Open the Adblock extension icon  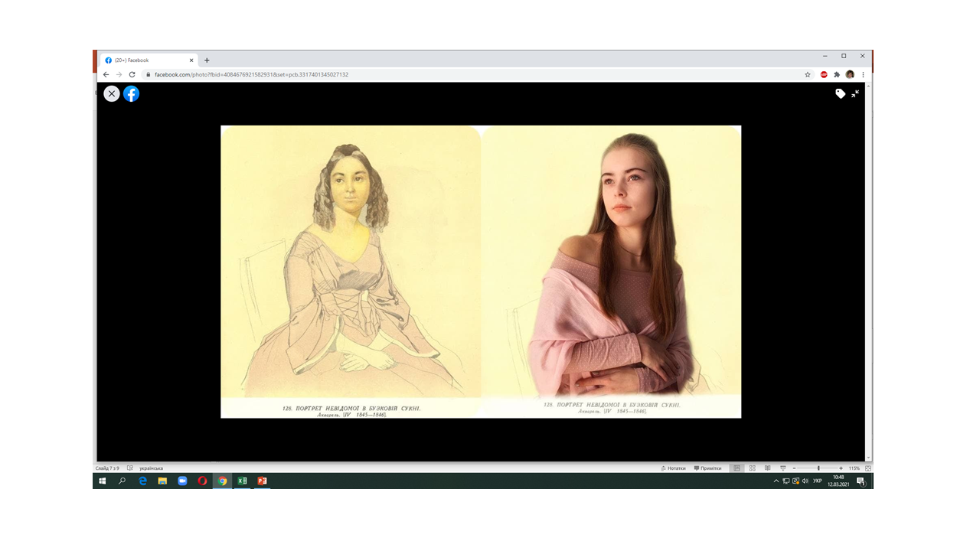click(x=824, y=75)
